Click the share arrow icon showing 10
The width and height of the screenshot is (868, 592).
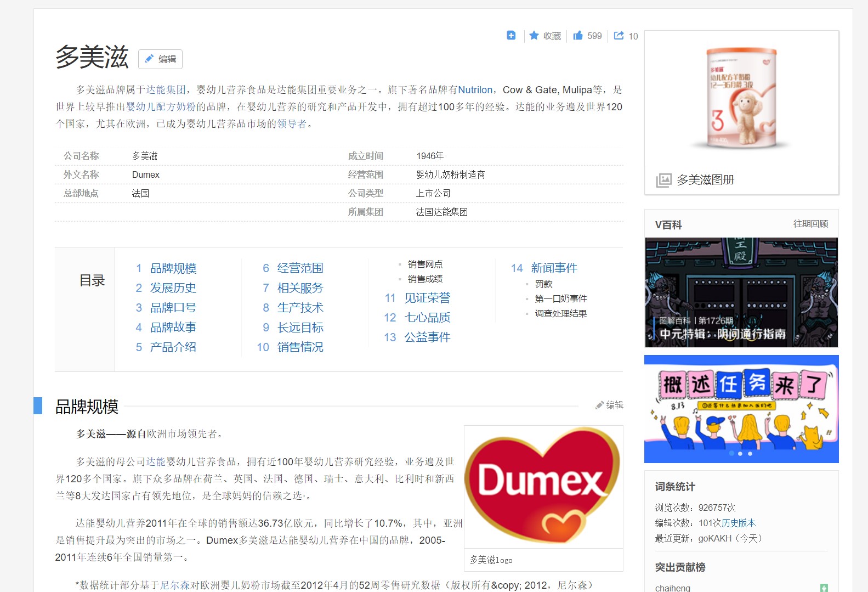619,36
